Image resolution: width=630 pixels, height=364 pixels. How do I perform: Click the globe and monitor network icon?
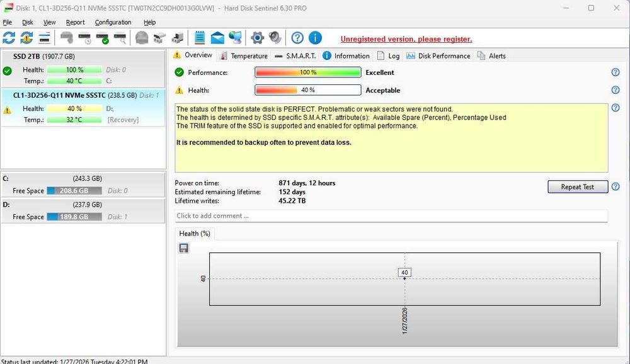235,38
